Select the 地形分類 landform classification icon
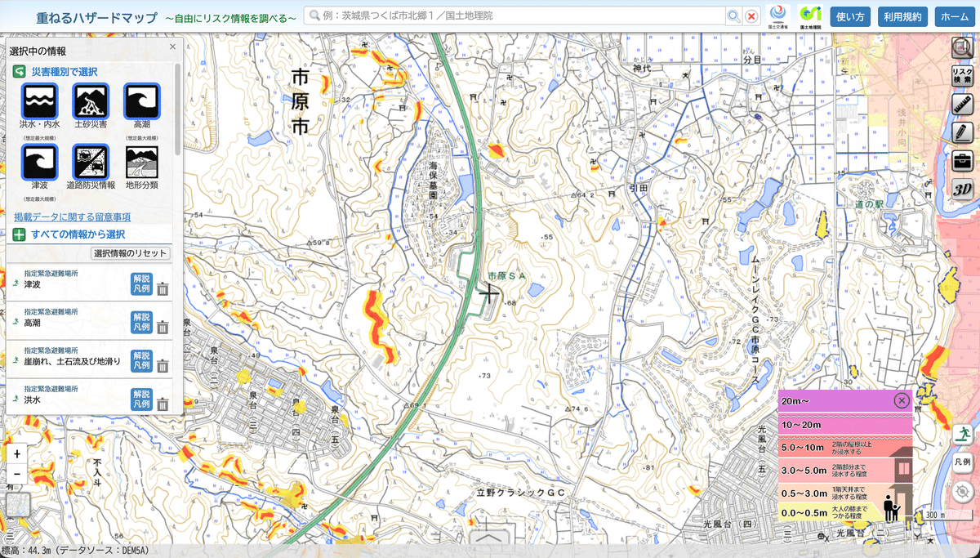Image resolution: width=980 pixels, height=558 pixels. 142,163
